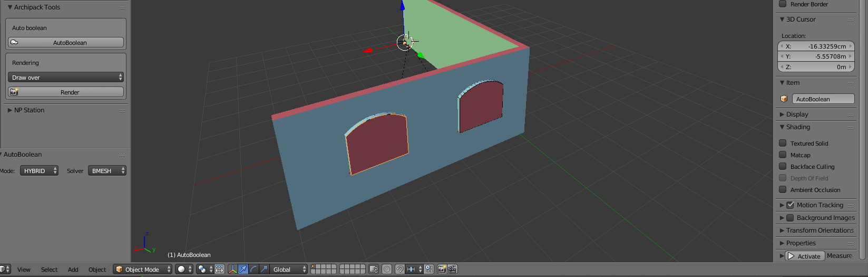Open the Select menu
This screenshot has height=277, width=868.
pos(49,269)
